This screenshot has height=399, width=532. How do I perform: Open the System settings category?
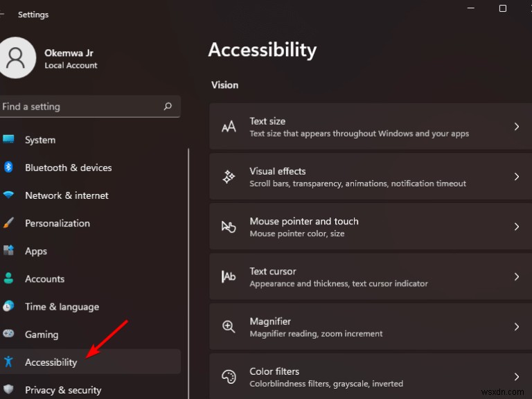click(x=90, y=139)
